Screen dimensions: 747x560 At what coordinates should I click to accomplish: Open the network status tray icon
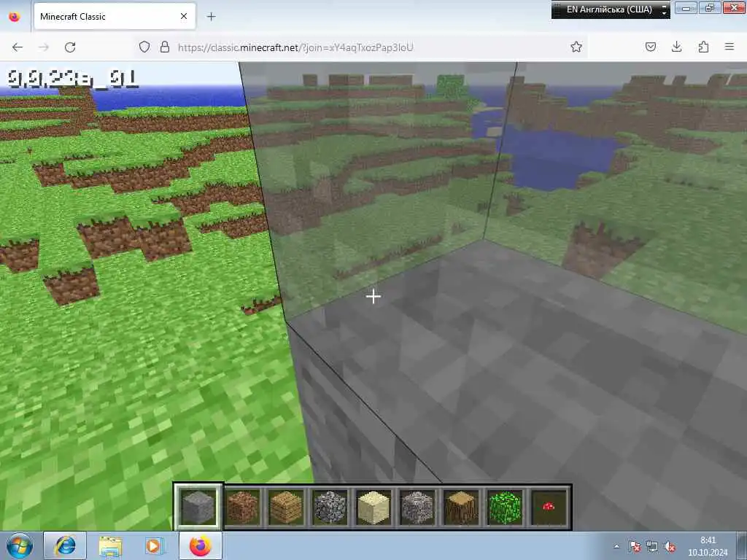pyautogui.click(x=652, y=547)
